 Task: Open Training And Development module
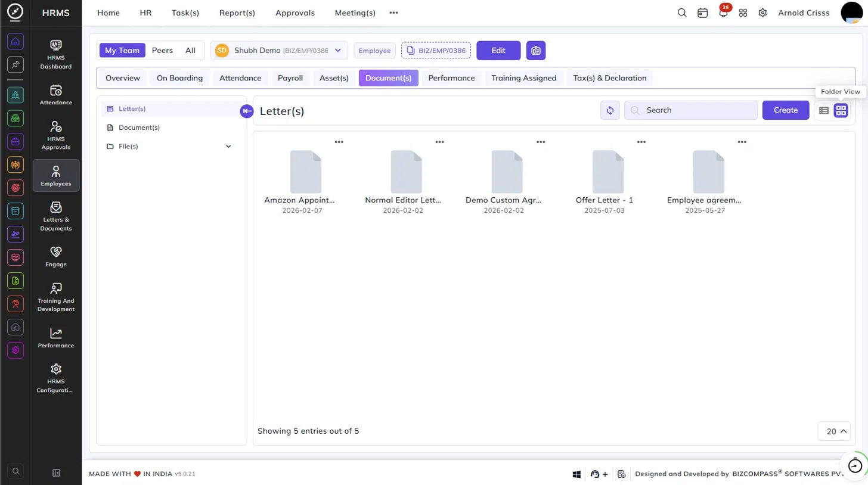tap(56, 297)
